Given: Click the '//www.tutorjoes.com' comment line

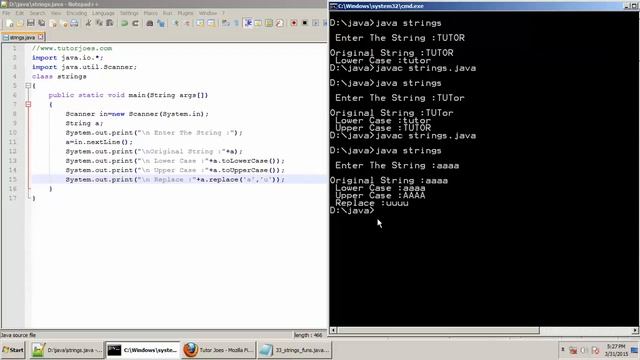Looking at the screenshot, I should click(72, 48).
